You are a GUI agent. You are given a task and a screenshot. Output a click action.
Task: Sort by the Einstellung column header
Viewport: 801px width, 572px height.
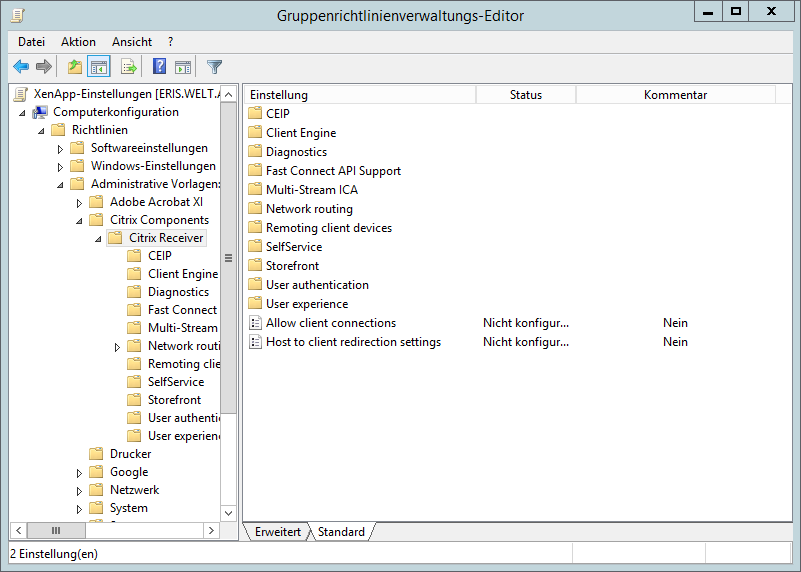pyautogui.click(x=361, y=95)
